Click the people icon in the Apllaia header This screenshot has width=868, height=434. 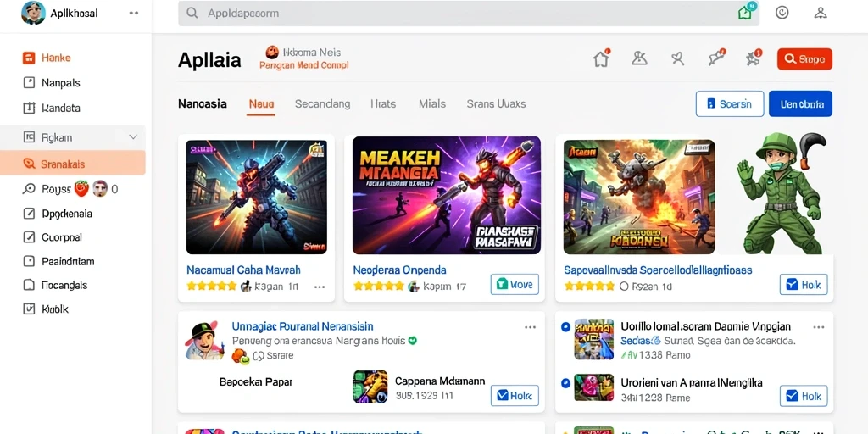point(639,58)
